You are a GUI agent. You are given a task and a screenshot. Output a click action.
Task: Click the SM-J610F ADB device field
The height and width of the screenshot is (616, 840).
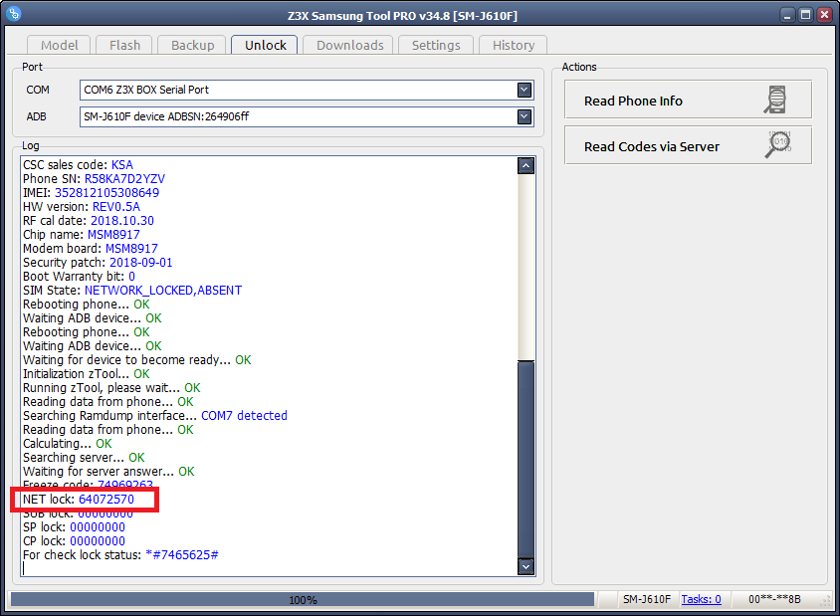(x=307, y=116)
